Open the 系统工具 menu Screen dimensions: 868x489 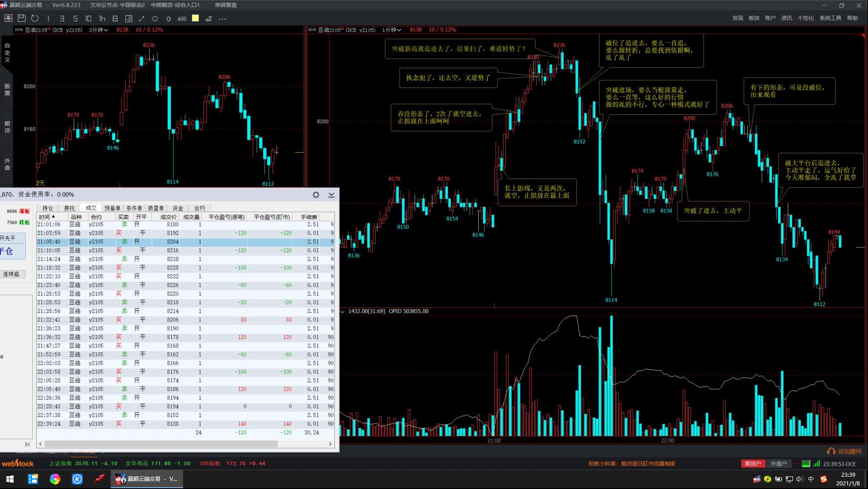click(x=830, y=18)
